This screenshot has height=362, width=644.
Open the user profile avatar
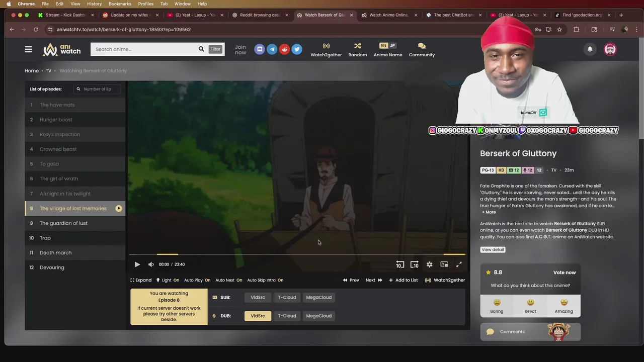pos(610,49)
